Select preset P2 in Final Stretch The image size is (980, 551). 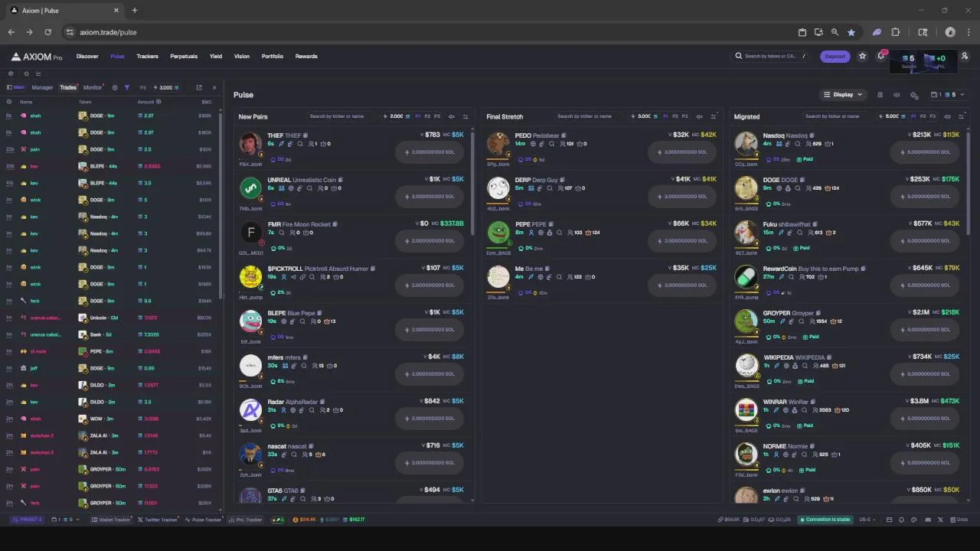coord(675,116)
